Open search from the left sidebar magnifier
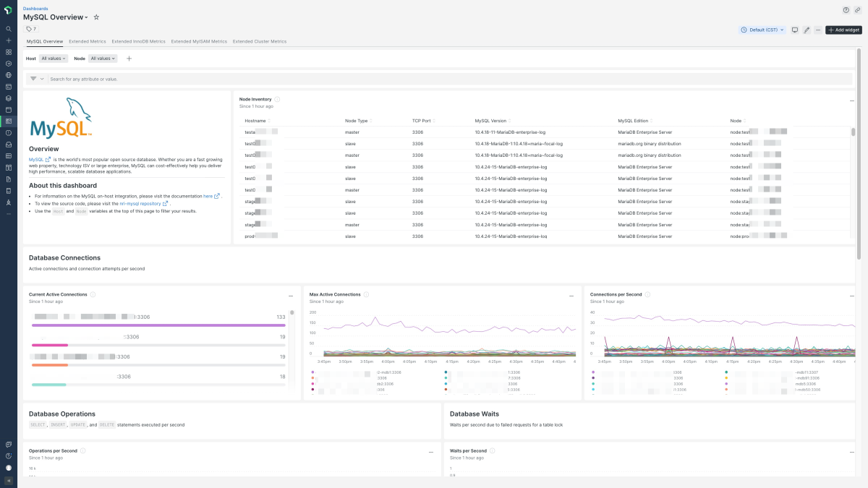Screen dimensions: 868x488 click(9, 29)
